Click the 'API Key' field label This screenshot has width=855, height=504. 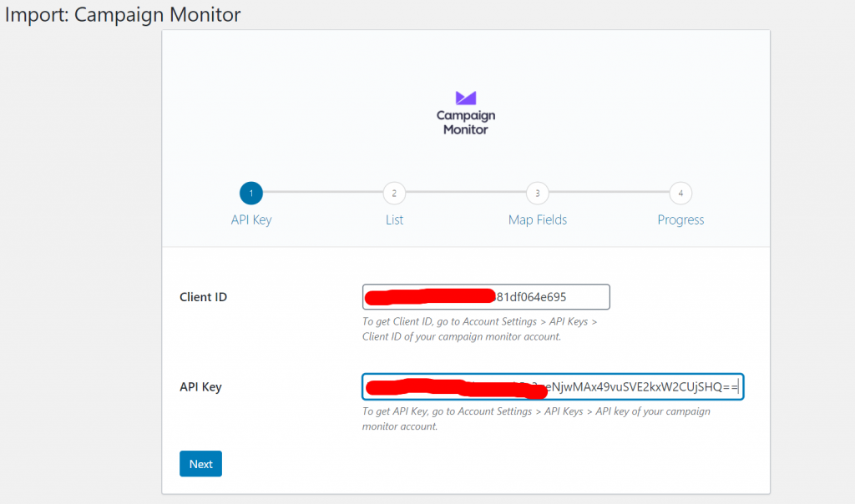tap(200, 387)
